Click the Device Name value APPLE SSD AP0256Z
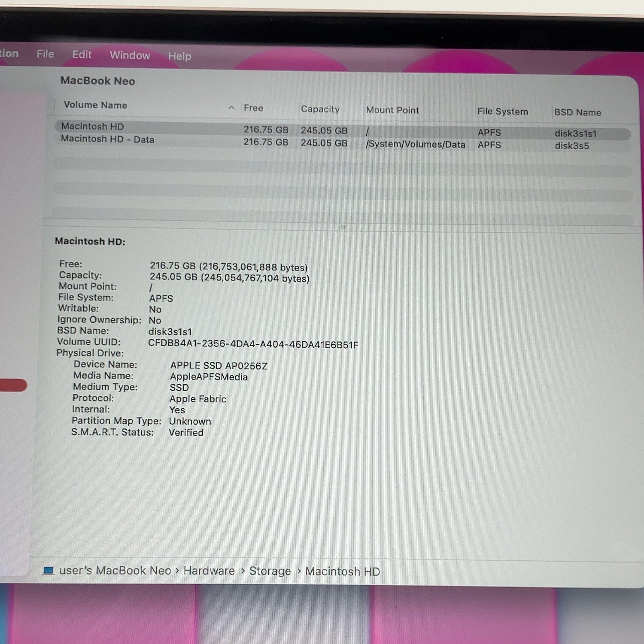Screen dimensions: 644x644 click(x=219, y=366)
